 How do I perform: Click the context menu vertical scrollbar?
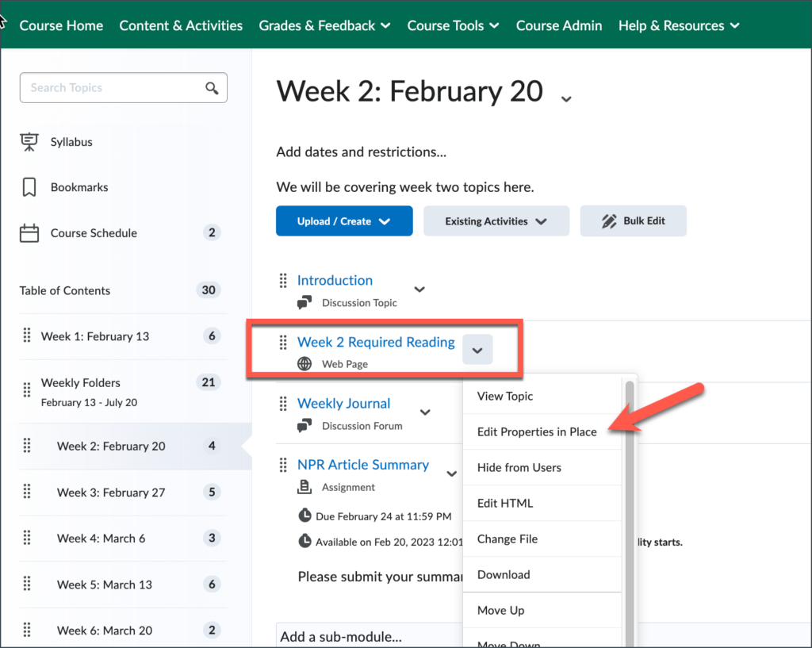(630, 513)
